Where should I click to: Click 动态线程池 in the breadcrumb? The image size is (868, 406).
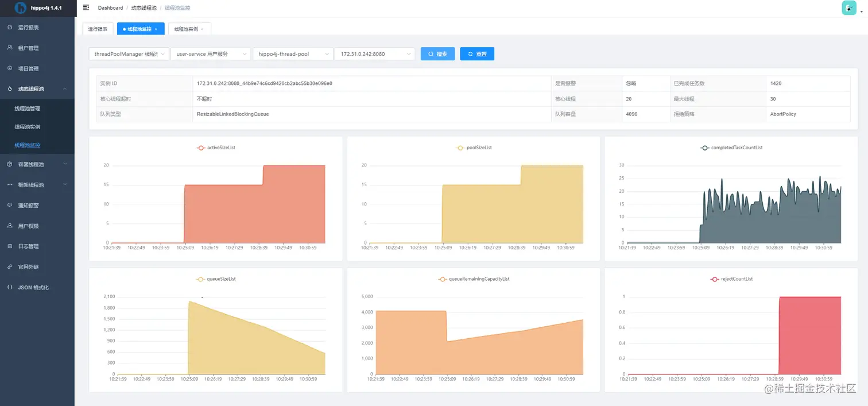pyautogui.click(x=143, y=8)
